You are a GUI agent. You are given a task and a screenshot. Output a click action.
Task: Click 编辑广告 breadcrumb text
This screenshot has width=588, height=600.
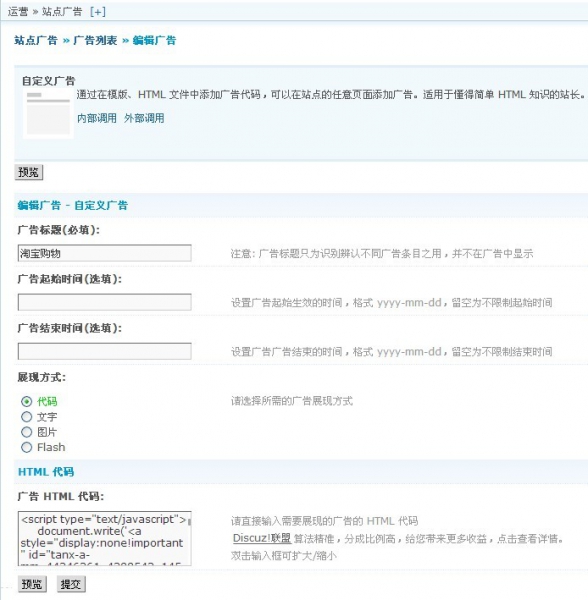(x=154, y=41)
